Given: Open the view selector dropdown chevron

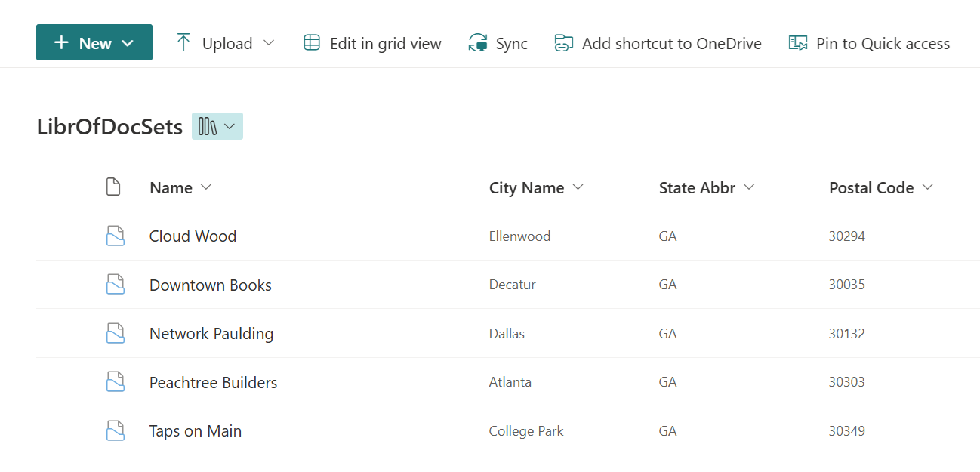Looking at the screenshot, I should pos(231,126).
